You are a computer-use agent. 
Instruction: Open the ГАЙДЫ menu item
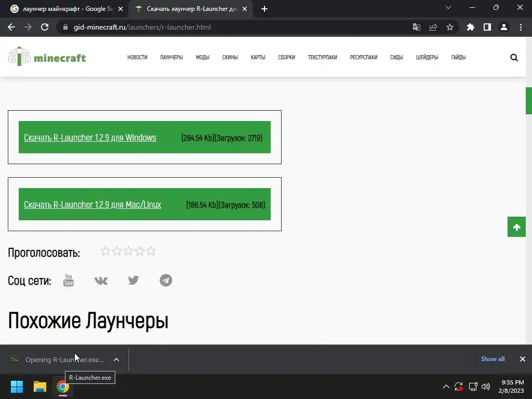(x=458, y=57)
